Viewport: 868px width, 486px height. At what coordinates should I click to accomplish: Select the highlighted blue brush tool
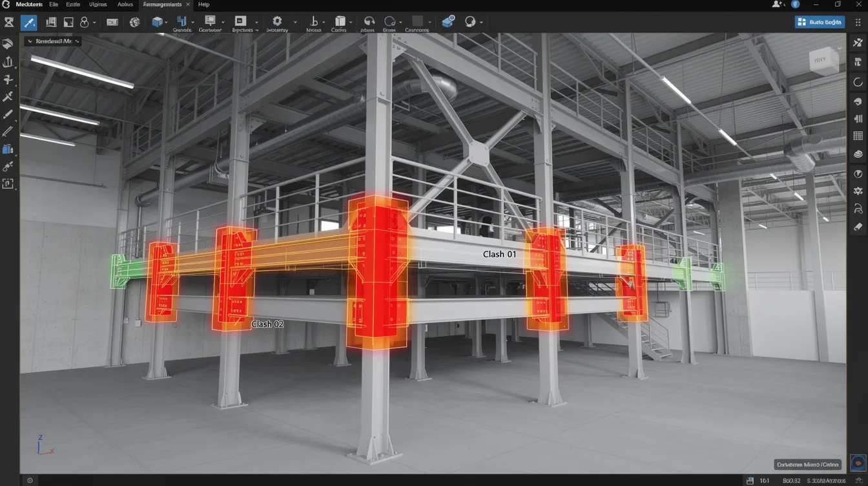coord(29,23)
